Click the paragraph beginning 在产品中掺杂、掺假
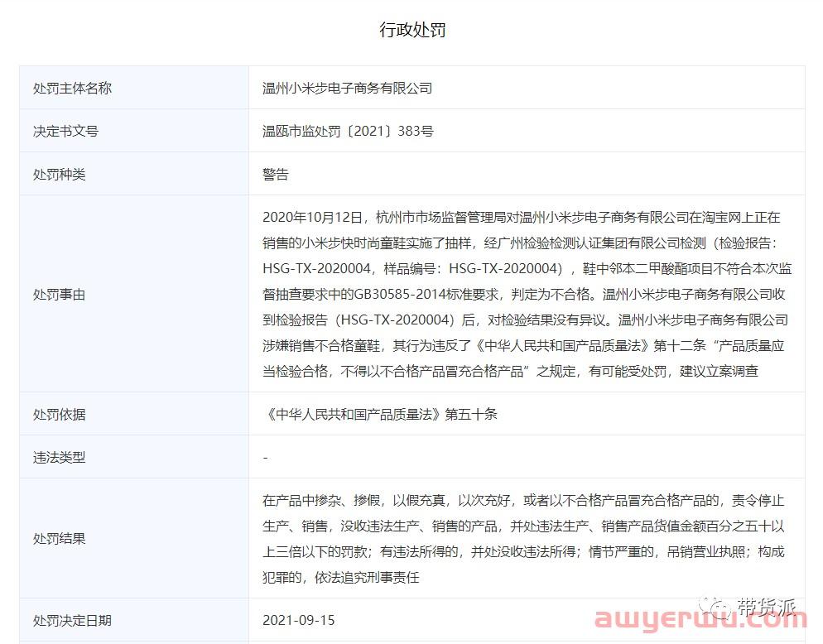Viewport: 823px width, 644px height. click(x=523, y=538)
